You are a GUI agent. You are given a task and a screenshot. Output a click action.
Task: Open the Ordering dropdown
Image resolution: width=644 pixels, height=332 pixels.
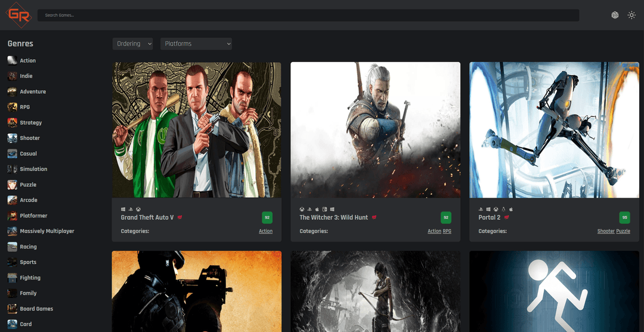(132, 44)
